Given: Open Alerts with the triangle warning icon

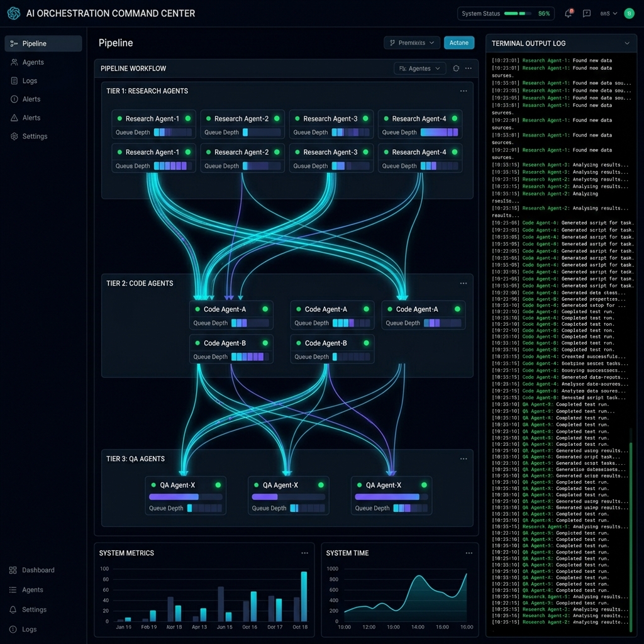Looking at the screenshot, I should (31, 118).
